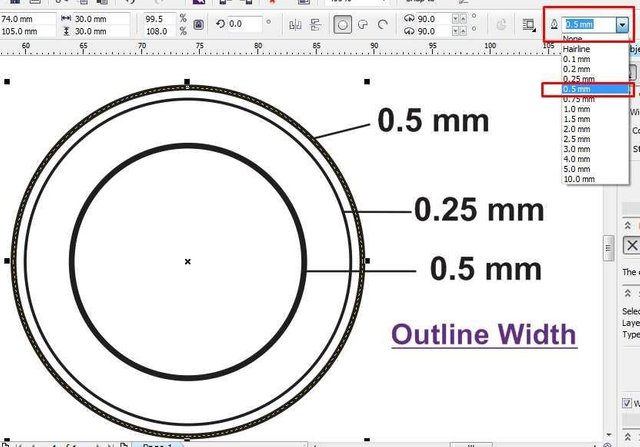The image size is (640, 447).
Task: Click the "Outline Width" purple heading text
Action: click(484, 335)
